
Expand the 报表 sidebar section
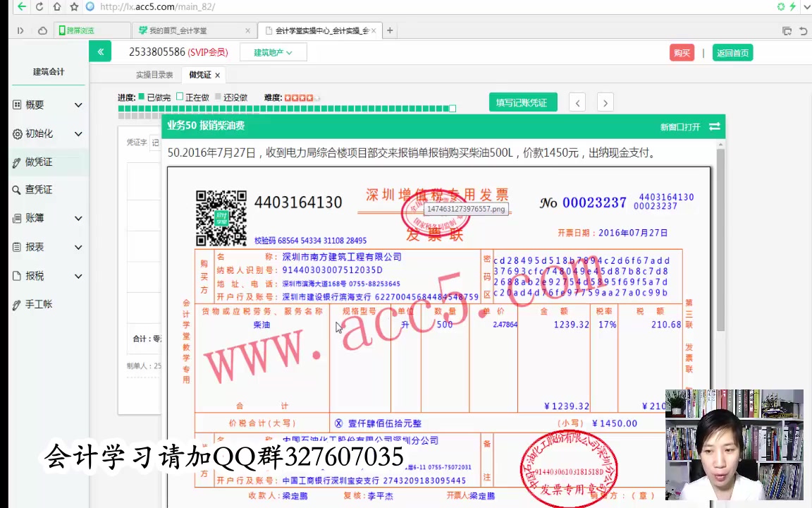point(34,247)
